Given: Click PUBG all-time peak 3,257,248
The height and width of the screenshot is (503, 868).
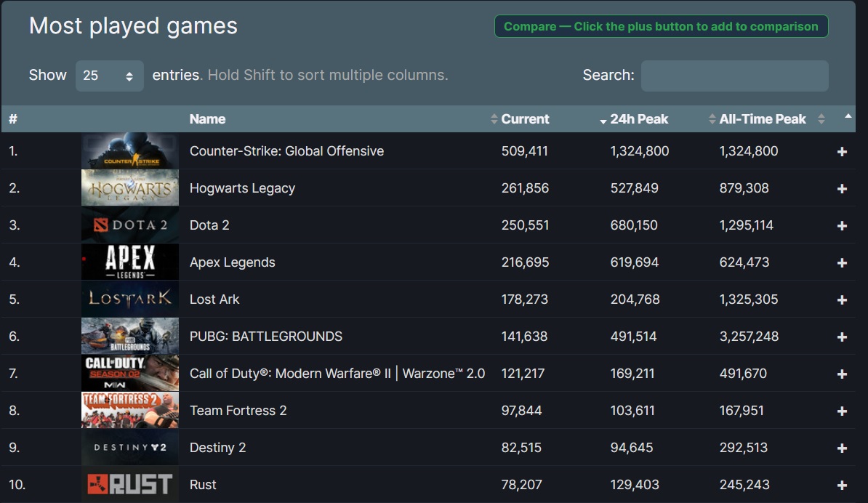Looking at the screenshot, I should tap(749, 337).
